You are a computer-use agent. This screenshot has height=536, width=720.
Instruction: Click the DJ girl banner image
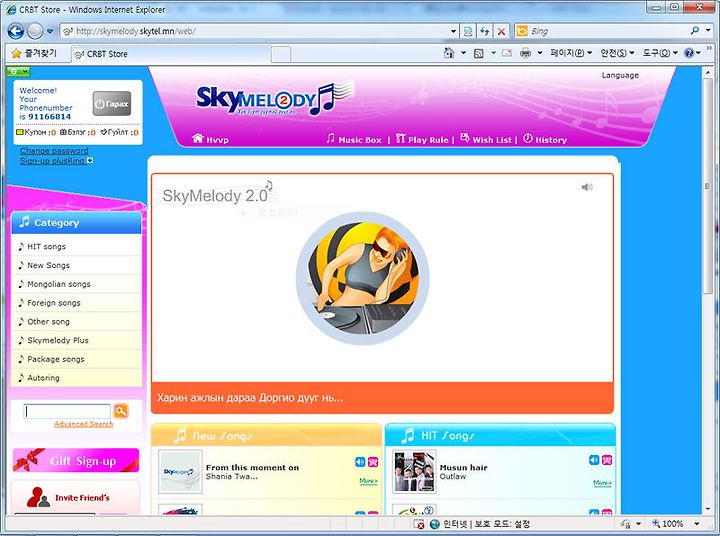pos(363,279)
